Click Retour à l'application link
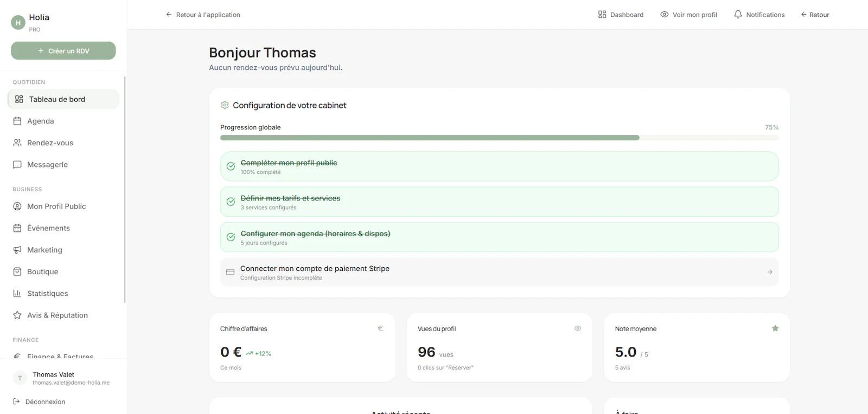This screenshot has height=414, width=868. [203, 15]
